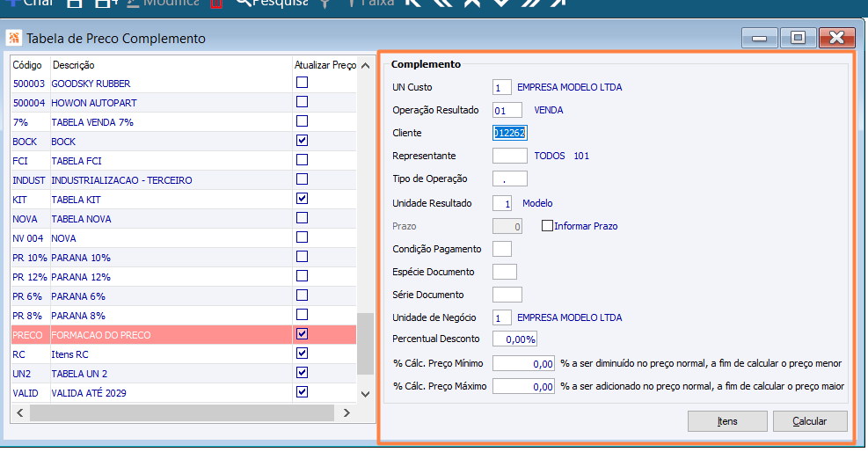Close the Tabela de Preco Complemento window
The image size is (868, 452).
[x=836, y=38]
